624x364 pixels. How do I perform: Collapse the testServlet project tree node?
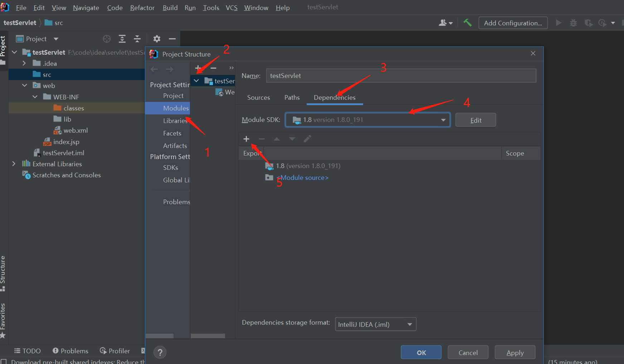pyautogui.click(x=15, y=52)
